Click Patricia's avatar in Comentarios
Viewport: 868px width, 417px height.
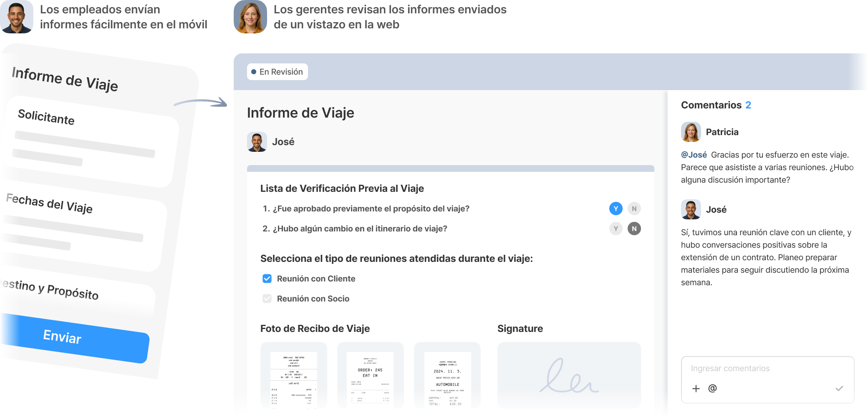691,132
